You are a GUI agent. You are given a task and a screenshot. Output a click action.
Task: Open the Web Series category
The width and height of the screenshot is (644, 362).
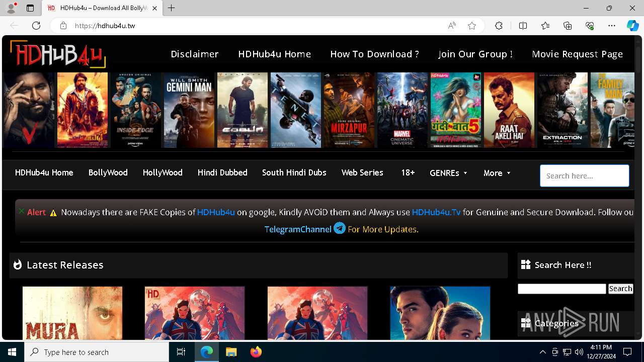click(362, 172)
